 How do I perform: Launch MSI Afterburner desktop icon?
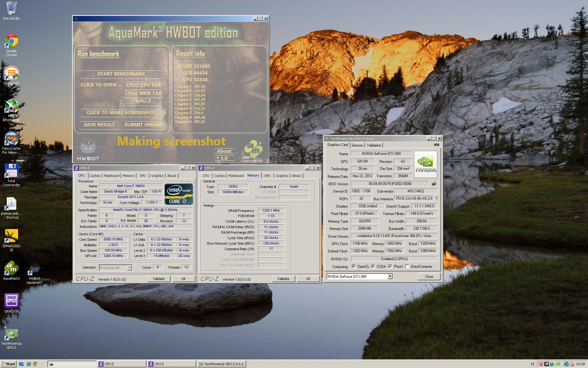pos(11,110)
